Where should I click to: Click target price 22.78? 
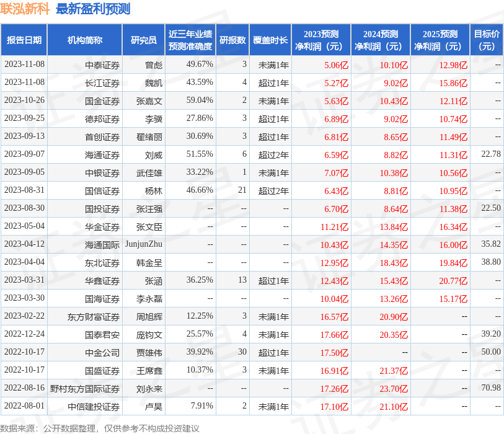click(x=491, y=154)
